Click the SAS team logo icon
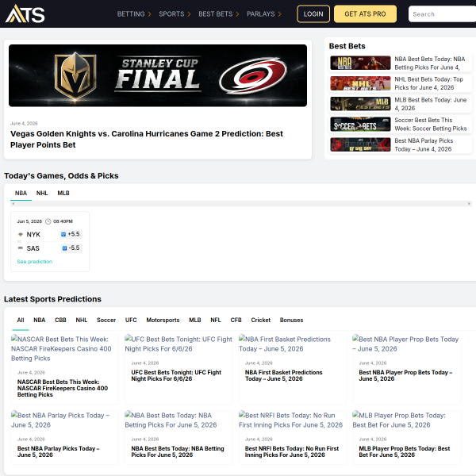 [x=21, y=248]
